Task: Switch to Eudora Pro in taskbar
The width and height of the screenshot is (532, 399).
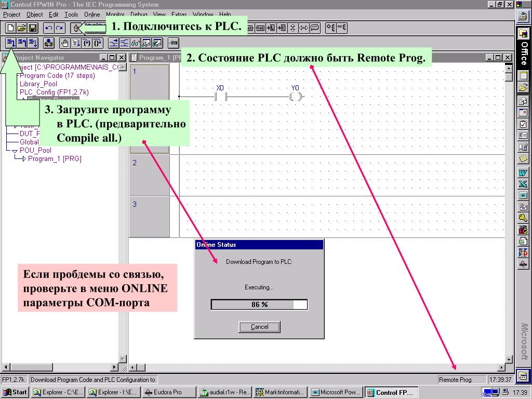Action: [x=169, y=392]
